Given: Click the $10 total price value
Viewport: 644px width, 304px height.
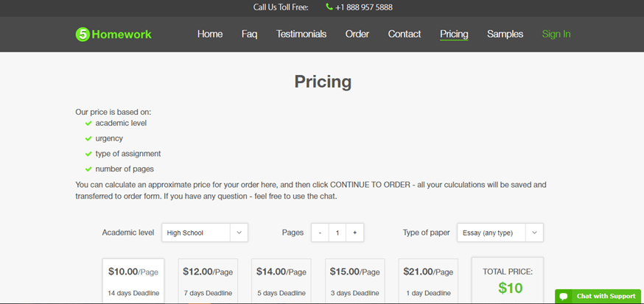Looking at the screenshot, I should click(510, 288).
